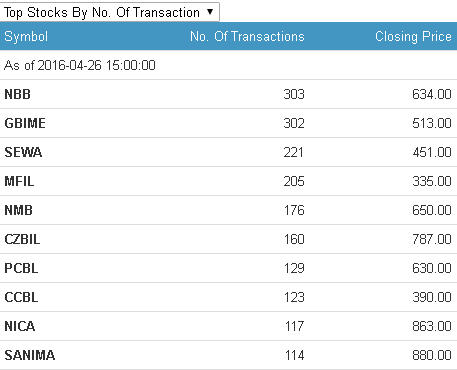Viewport: 457px width, 370px height.
Task: Click the No. Of Transactions column header
Action: [247, 36]
